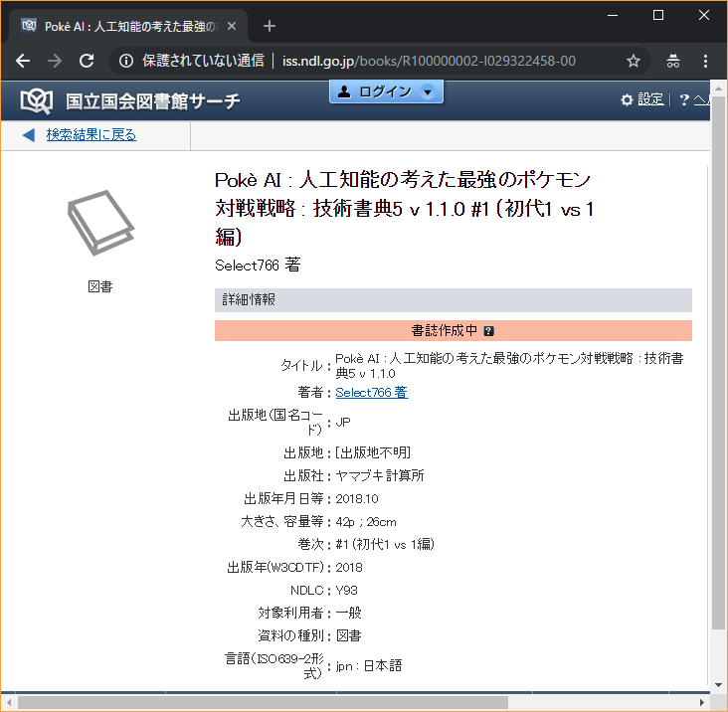Click the National Diet Library Search logo
Viewport: 728px width, 712px height.
pyautogui.click(x=36, y=100)
